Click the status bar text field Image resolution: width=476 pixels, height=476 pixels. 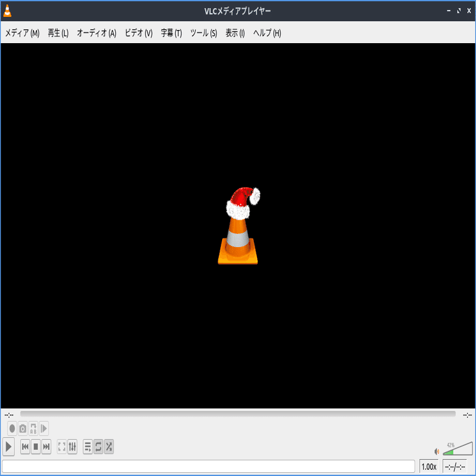tap(208, 466)
